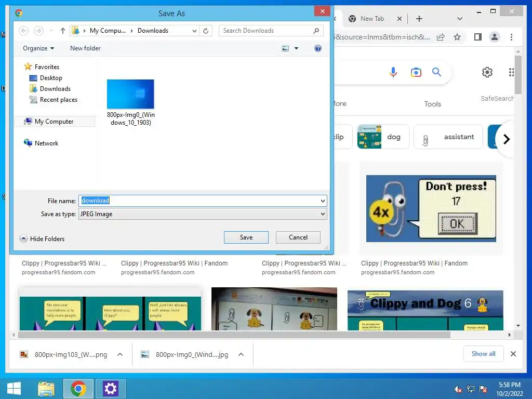This screenshot has width=532, height=399.
Task: Close the downloads bar
Action: tap(513, 354)
